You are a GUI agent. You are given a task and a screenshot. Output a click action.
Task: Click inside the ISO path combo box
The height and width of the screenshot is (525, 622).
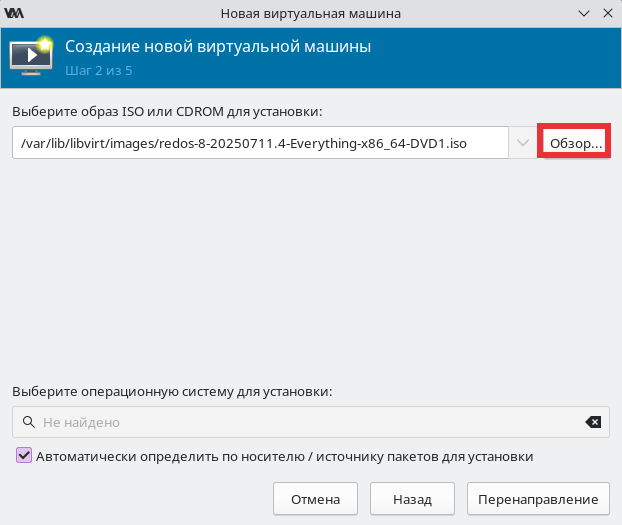tap(260, 142)
